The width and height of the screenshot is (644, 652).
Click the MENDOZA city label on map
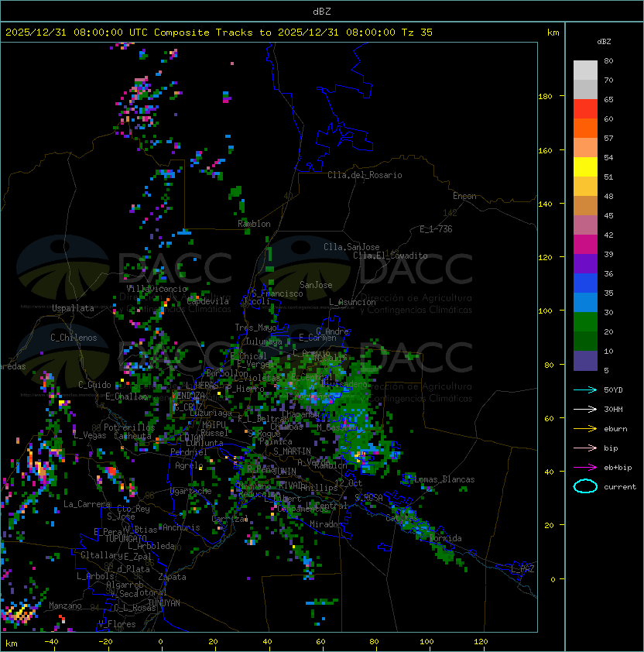[x=188, y=396]
